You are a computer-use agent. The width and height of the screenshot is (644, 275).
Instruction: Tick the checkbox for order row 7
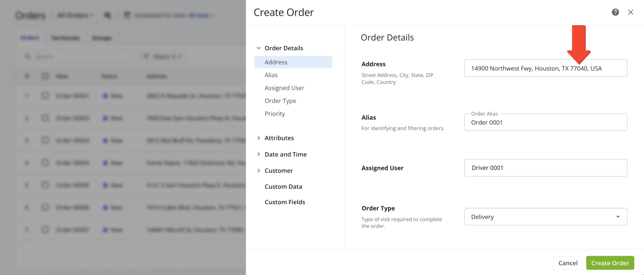45,229
